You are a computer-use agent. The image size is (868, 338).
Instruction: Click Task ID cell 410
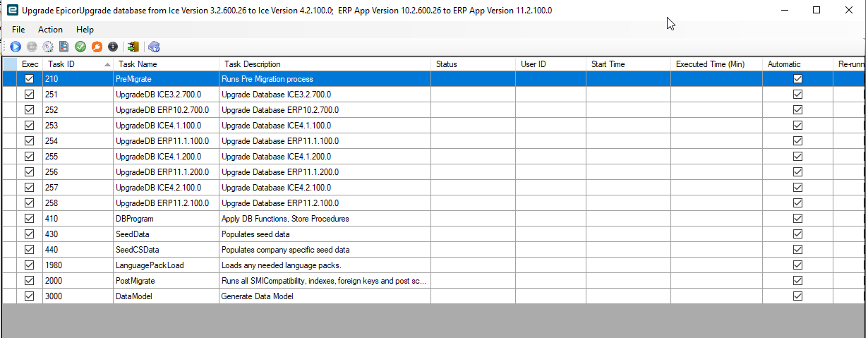click(x=77, y=219)
